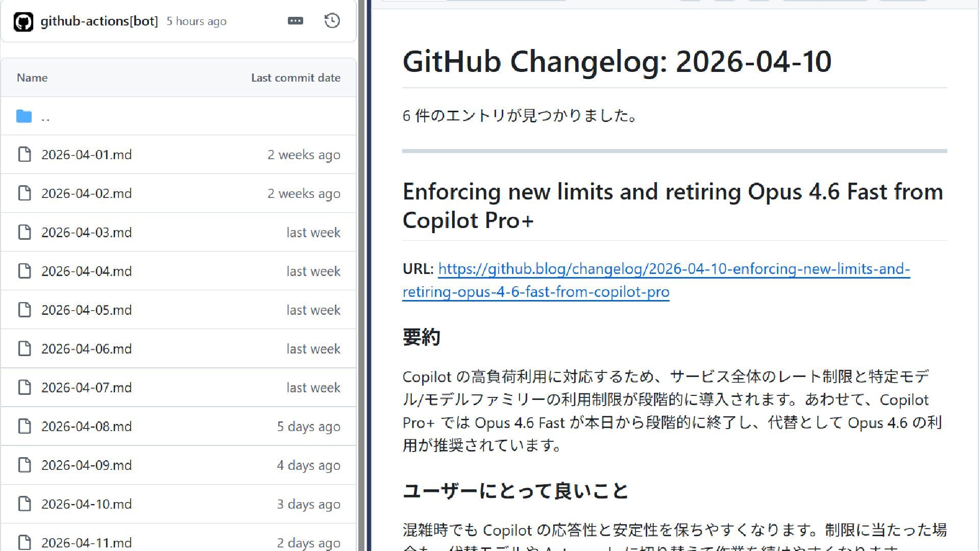The image size is (980, 551).
Task: Click Last commit date column header
Action: tap(296, 78)
